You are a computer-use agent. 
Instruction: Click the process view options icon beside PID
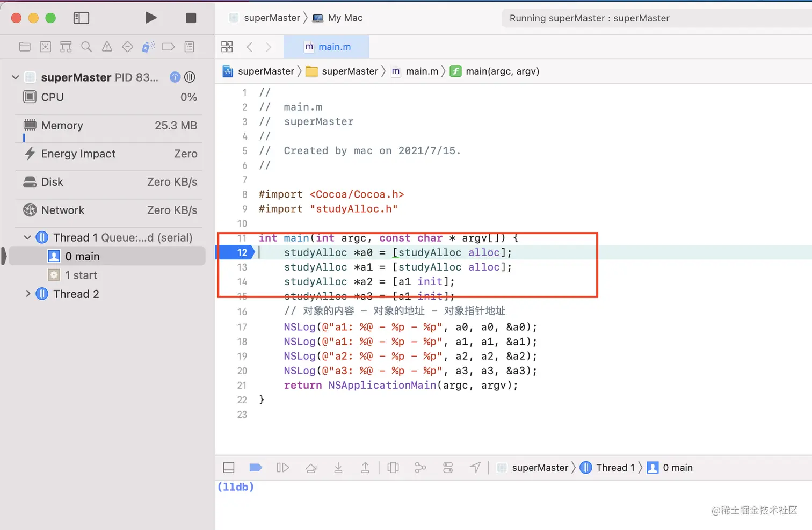click(190, 77)
